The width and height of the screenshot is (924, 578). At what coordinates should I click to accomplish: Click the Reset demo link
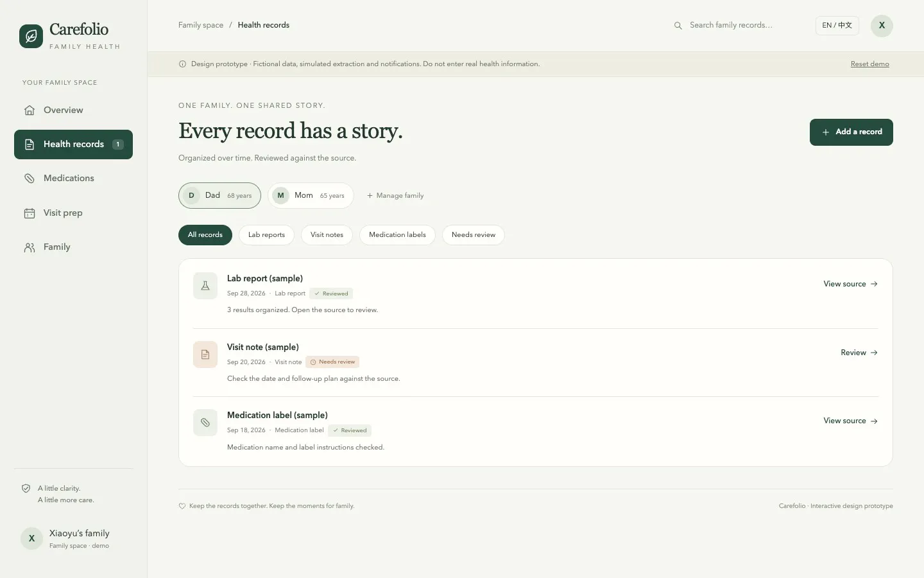(869, 64)
